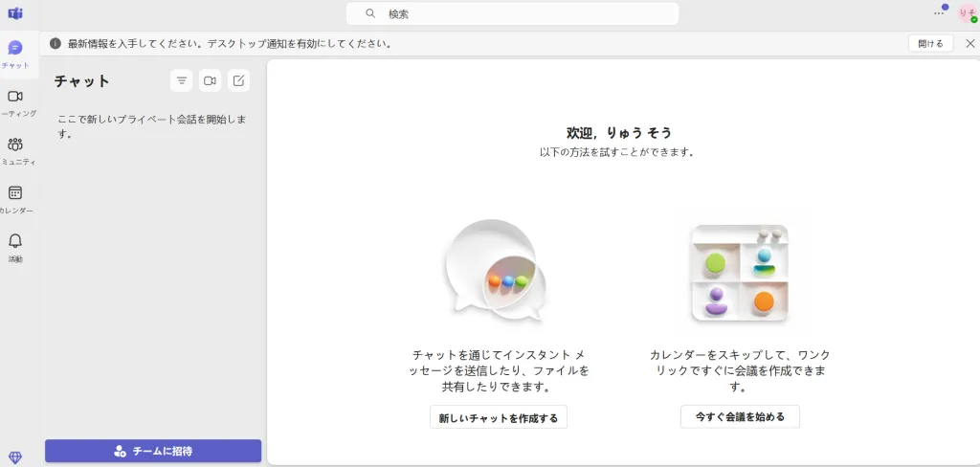Open the Activity (活動) bell tab
Image resolution: width=980 pixels, height=467 pixels.
[x=15, y=248]
